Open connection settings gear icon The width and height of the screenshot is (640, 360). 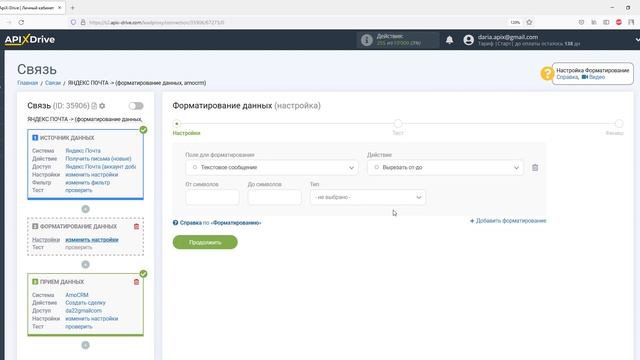click(x=102, y=106)
